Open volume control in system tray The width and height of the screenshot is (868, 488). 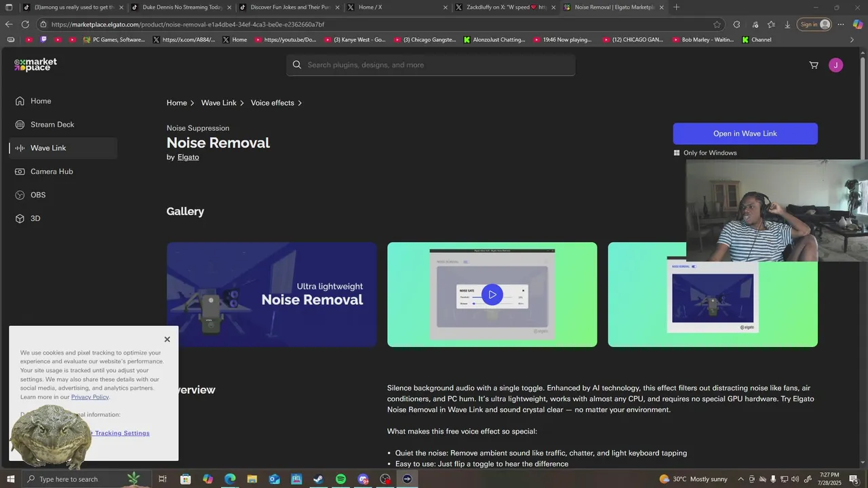795,479
